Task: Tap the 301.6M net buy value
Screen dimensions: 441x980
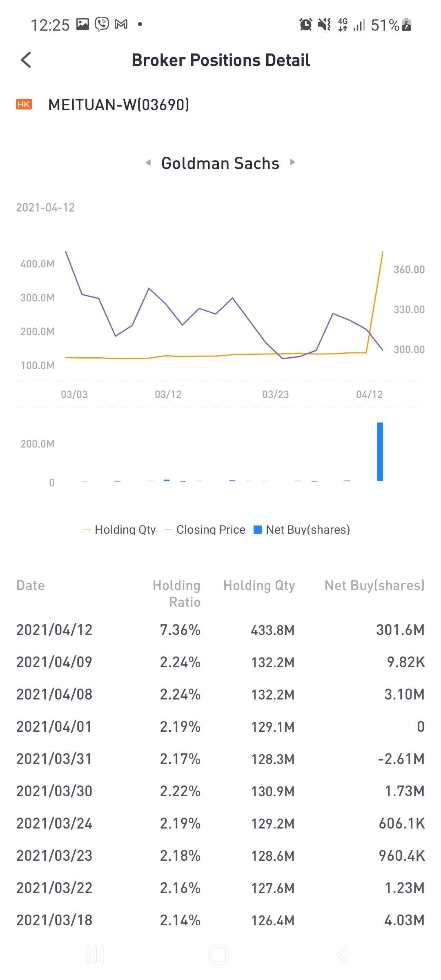Action: (x=401, y=630)
